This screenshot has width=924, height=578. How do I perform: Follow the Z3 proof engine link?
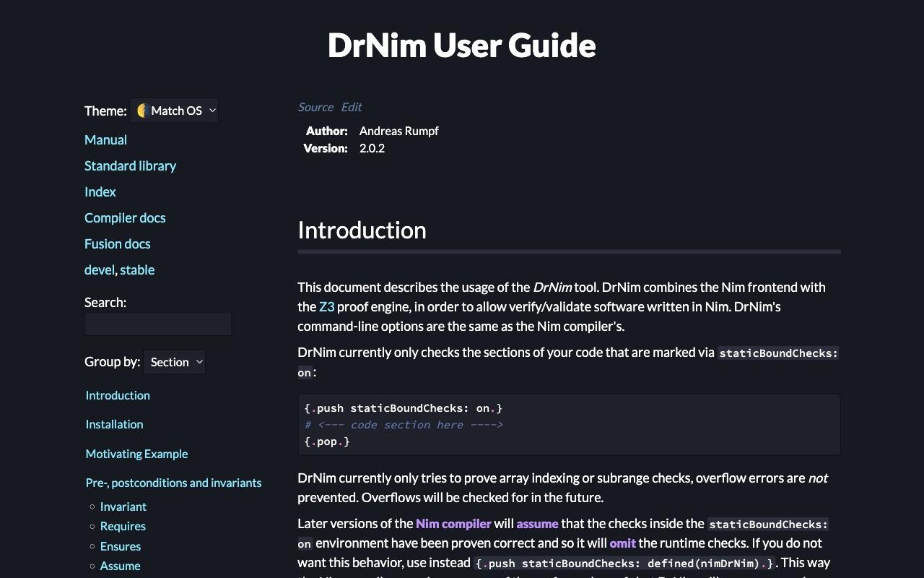(x=326, y=306)
